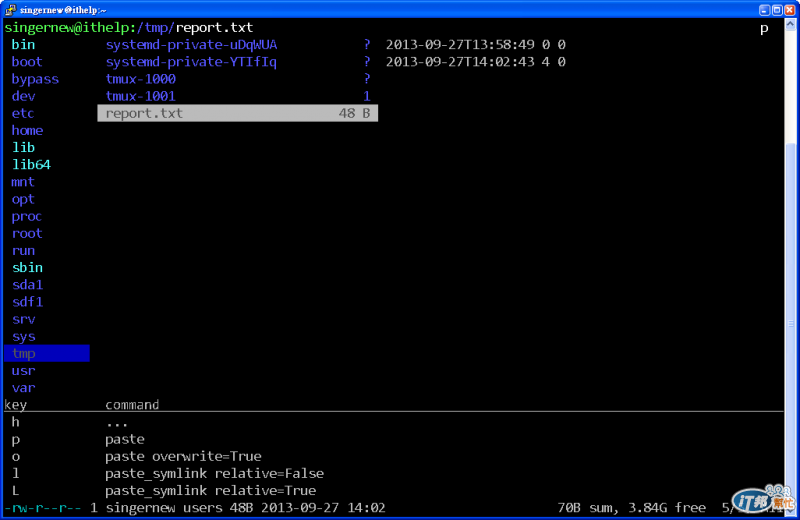Select the mnt directory

[22, 182]
